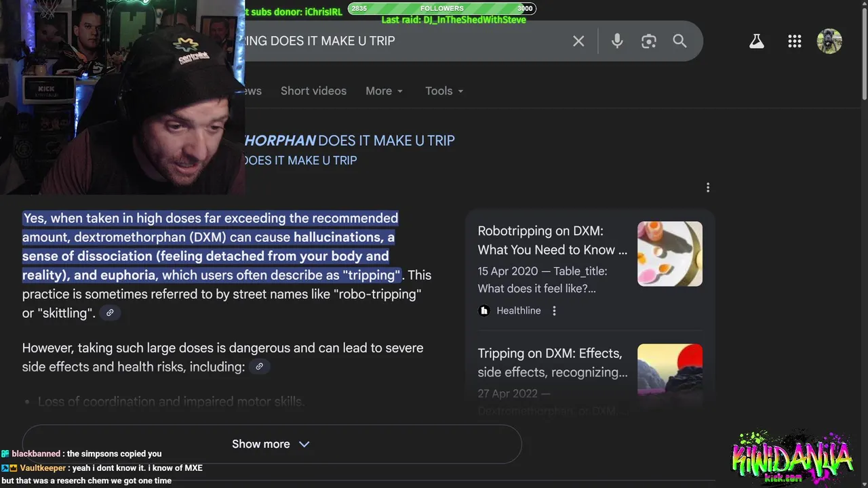Open Tripping on DXM thumbnail image
The height and width of the screenshot is (488, 868).
670,371
